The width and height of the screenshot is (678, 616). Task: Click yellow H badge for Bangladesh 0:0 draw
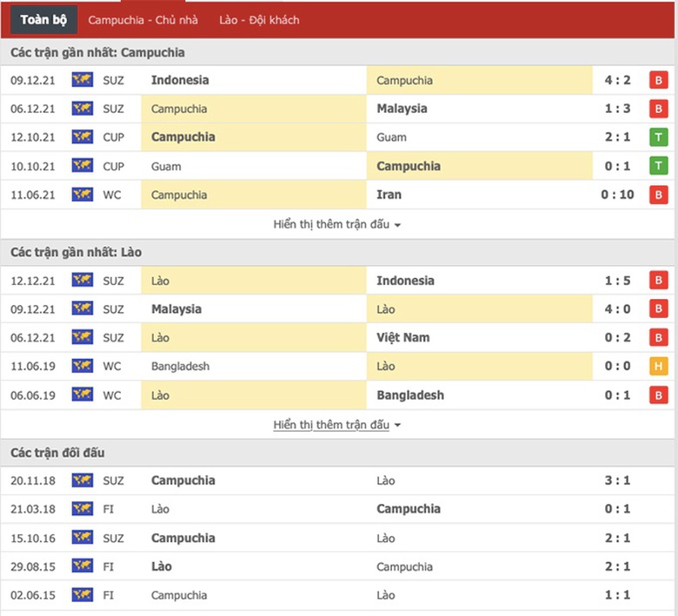659,367
